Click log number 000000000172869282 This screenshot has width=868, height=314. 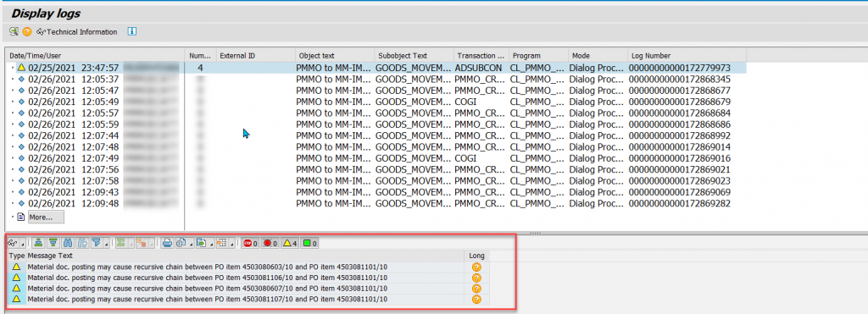[679, 203]
